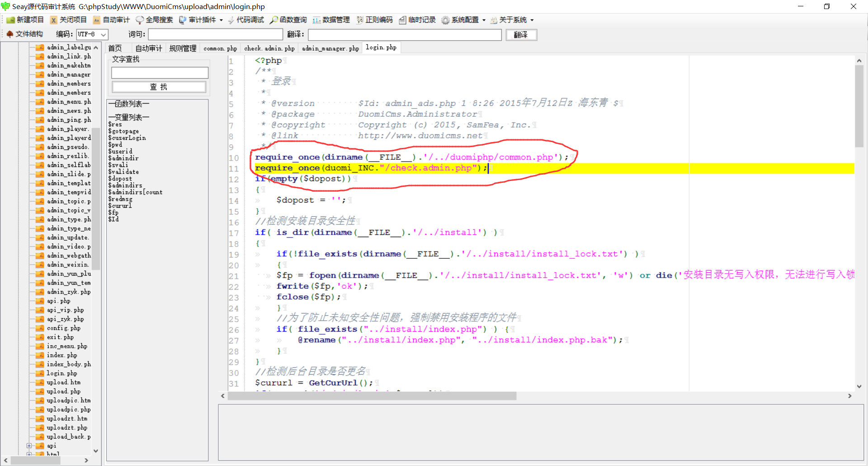Open 函数查询 function lookup icon

[x=274, y=20]
